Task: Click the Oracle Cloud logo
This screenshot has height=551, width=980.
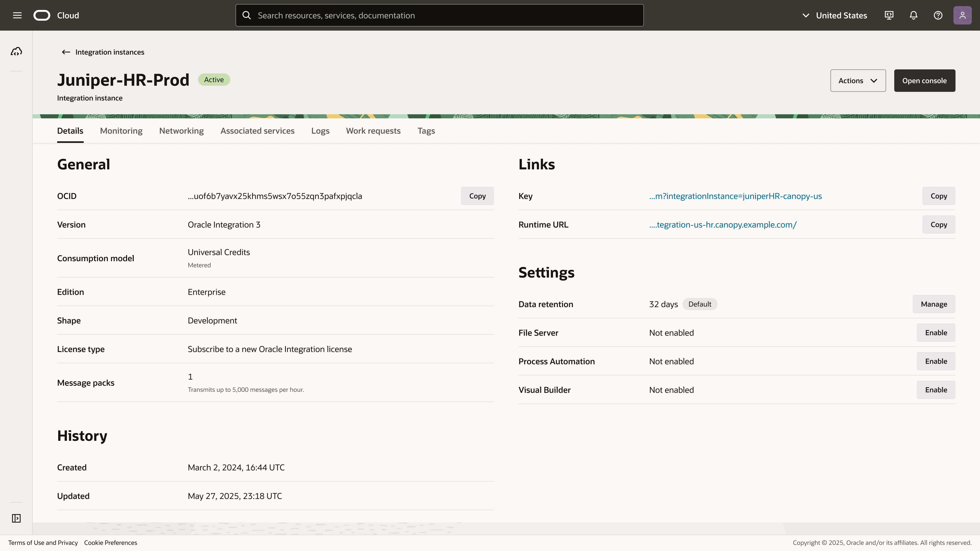Action: click(42, 15)
